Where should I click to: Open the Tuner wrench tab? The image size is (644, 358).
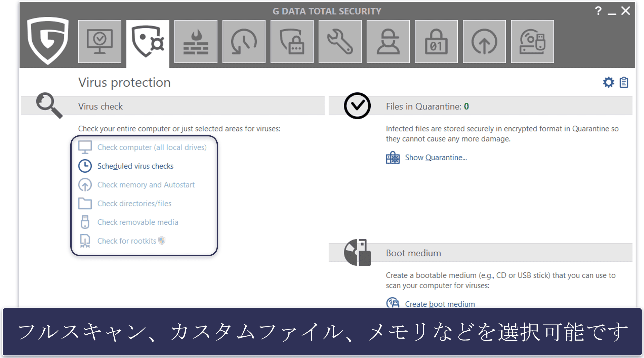tap(340, 42)
